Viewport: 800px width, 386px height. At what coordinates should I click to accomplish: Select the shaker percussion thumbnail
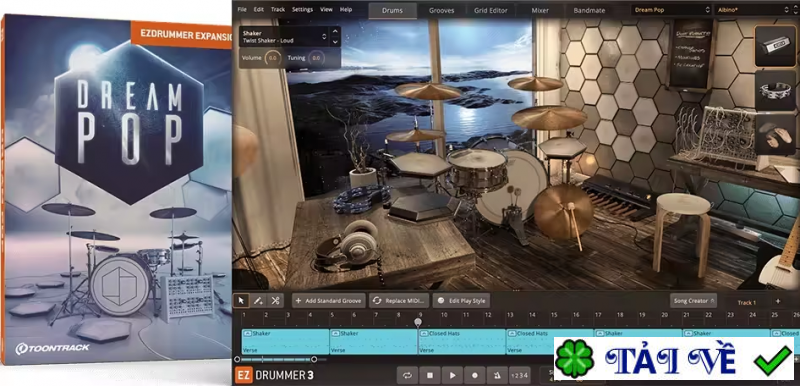pos(775,46)
